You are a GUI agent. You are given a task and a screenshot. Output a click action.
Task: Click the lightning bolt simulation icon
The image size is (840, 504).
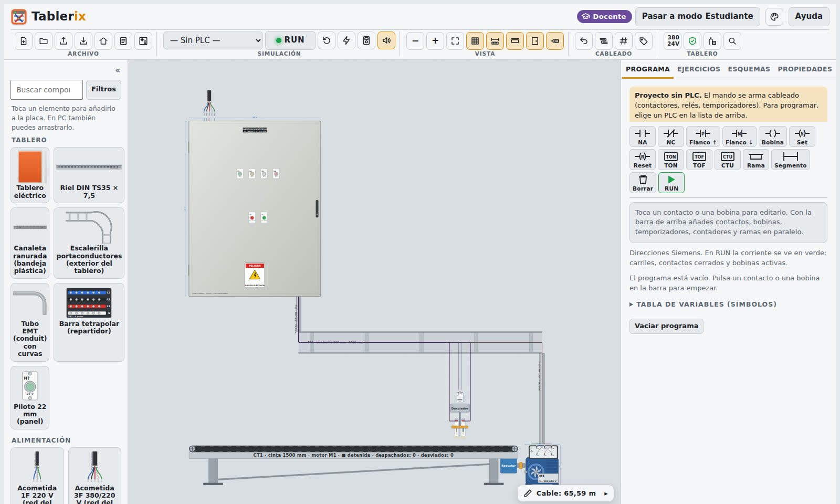pyautogui.click(x=346, y=40)
